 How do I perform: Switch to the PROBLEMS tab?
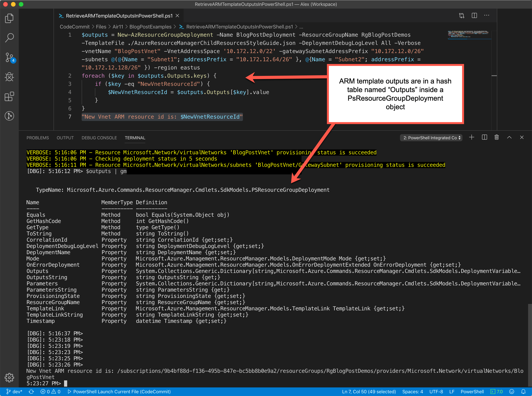coord(38,138)
